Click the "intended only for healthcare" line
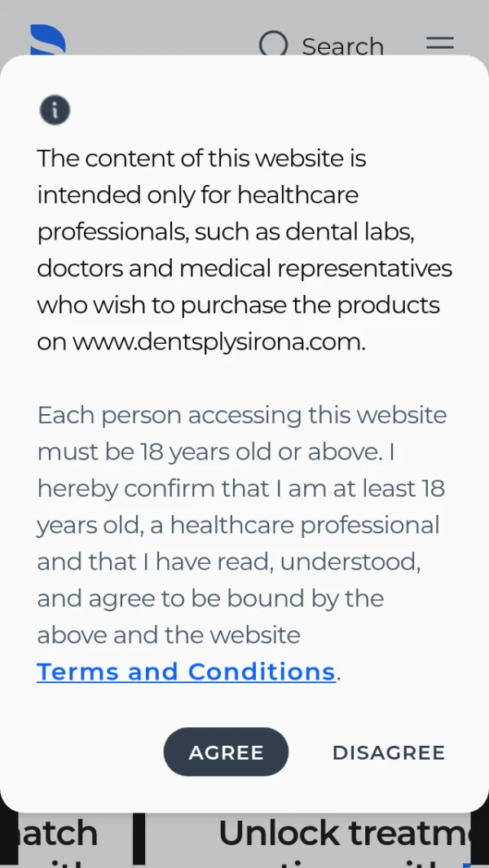Viewport: 489px width, 868px height. (x=197, y=195)
